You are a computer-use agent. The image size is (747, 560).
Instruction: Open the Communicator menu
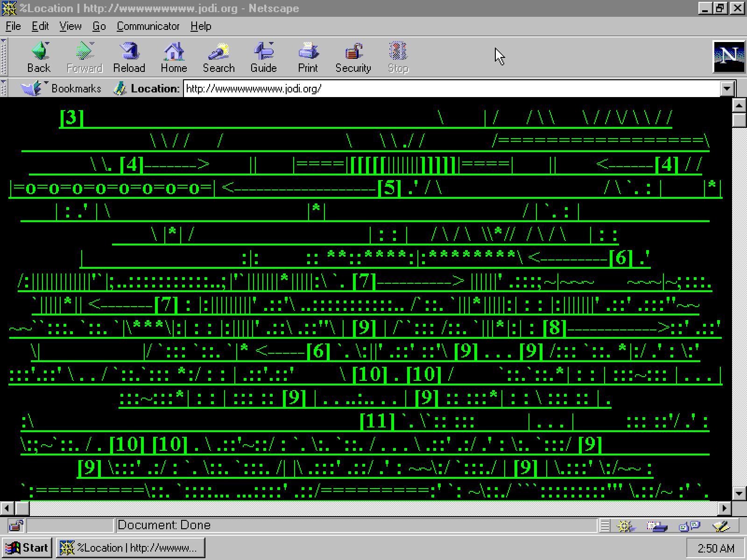148,27
